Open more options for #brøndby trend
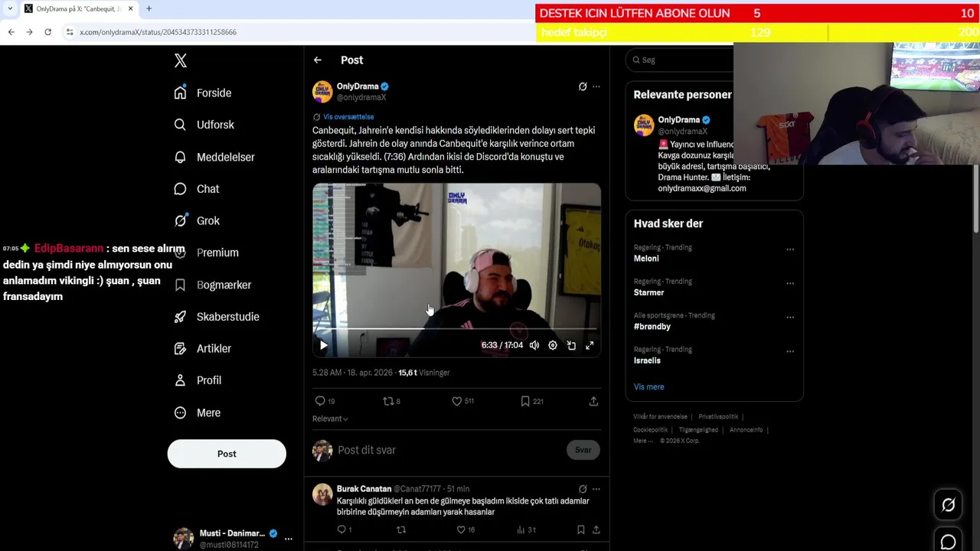The image size is (980, 551). tap(790, 317)
